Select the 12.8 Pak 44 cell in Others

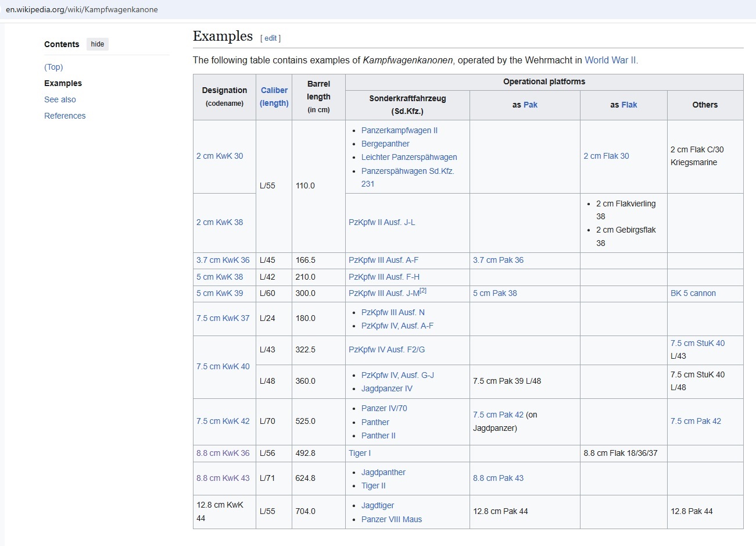[705, 512]
